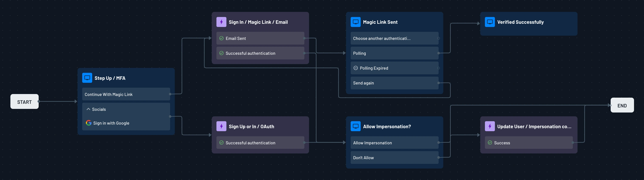Click the Google logo beside Sign in with Google
The image size is (644, 180).
point(89,123)
